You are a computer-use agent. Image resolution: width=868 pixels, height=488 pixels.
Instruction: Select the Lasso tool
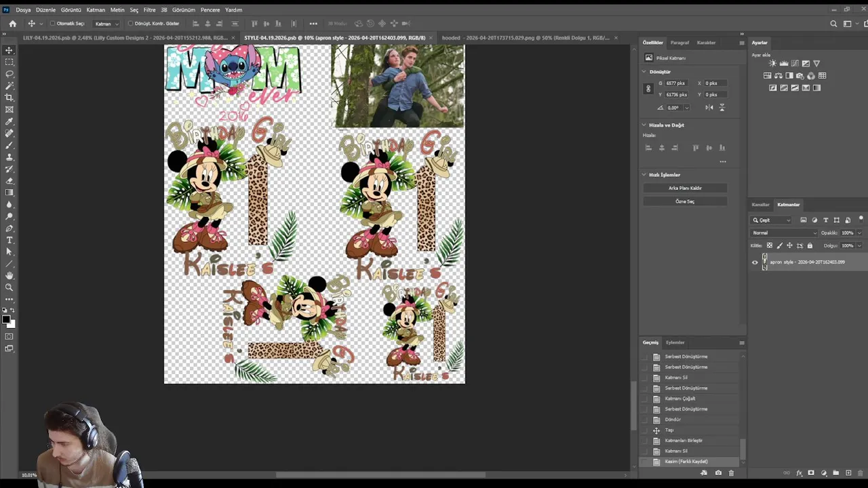pos(9,74)
